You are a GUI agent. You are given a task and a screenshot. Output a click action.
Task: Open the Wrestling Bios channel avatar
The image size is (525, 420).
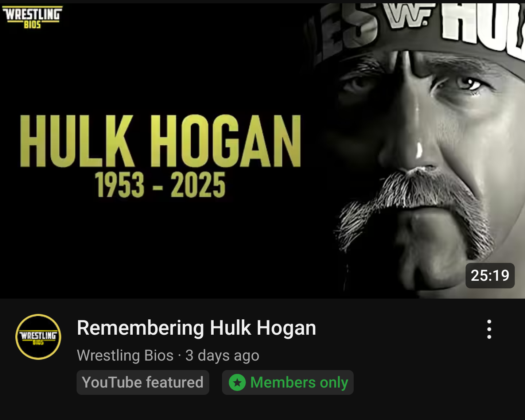click(x=38, y=337)
